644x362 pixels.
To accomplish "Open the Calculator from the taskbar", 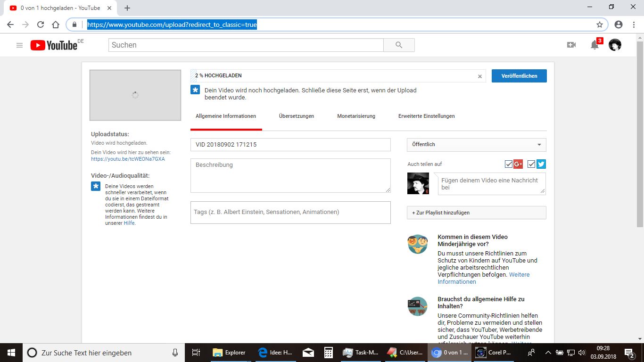I will pos(329,353).
